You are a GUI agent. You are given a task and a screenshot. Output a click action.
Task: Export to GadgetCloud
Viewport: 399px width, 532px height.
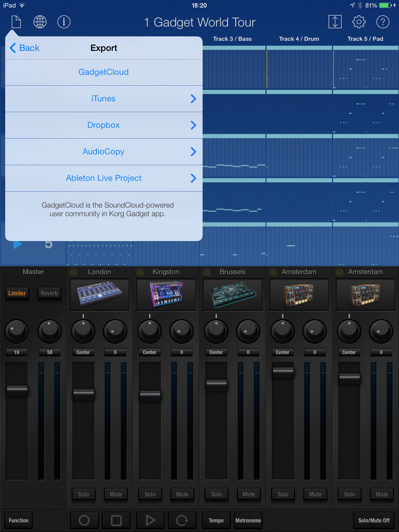click(104, 72)
